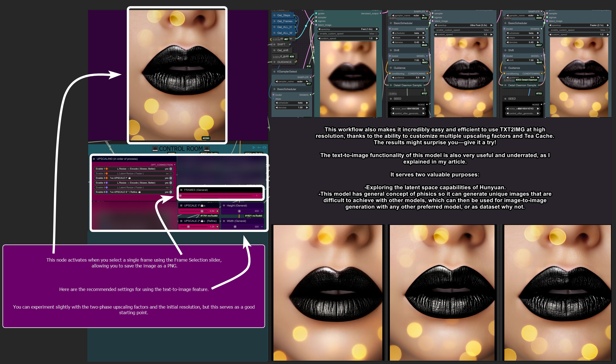
Task: Click the large output image preview #2290
Action: 177,75
